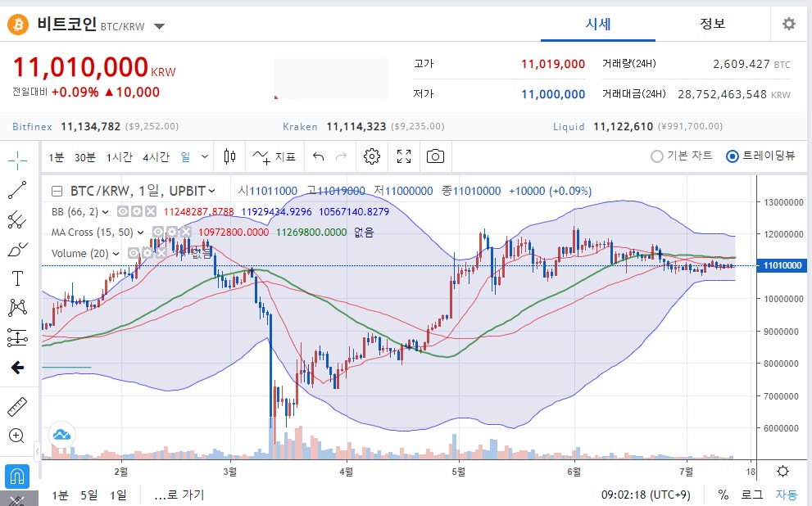
Task: Open Volume indicator settings gear
Action: [147, 253]
